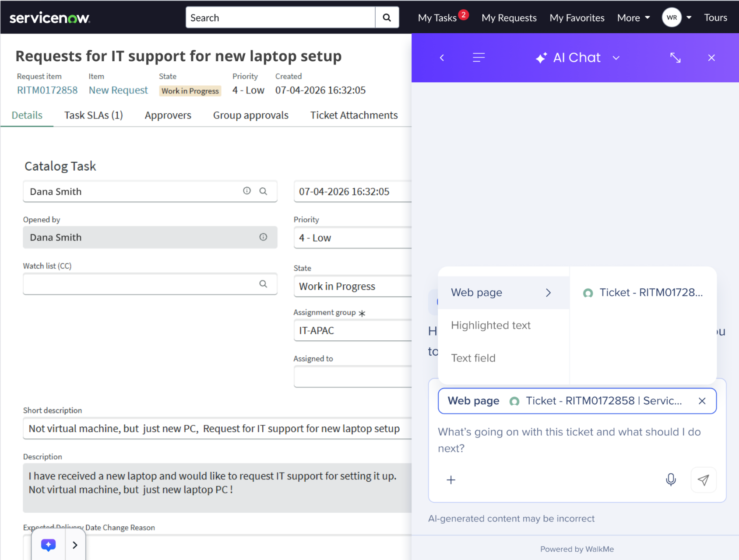Click the Assigned to input field
Screen dimensions: 739x560
(x=353, y=377)
